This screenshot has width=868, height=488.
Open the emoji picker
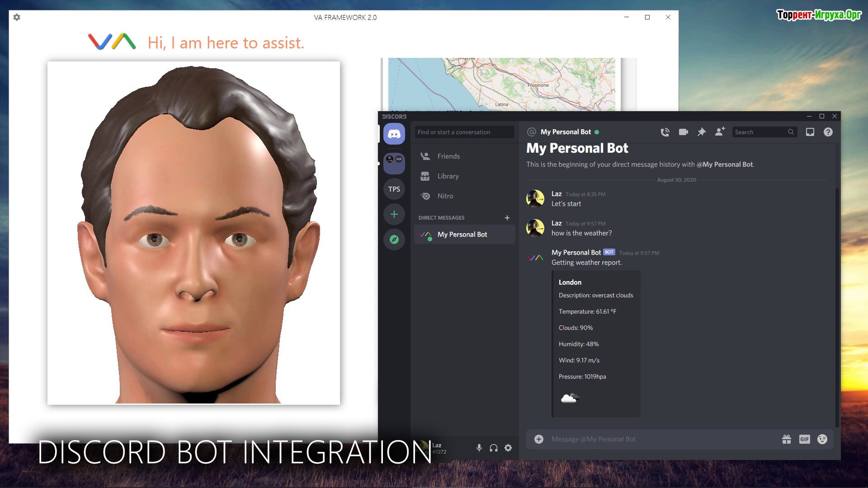click(x=822, y=439)
